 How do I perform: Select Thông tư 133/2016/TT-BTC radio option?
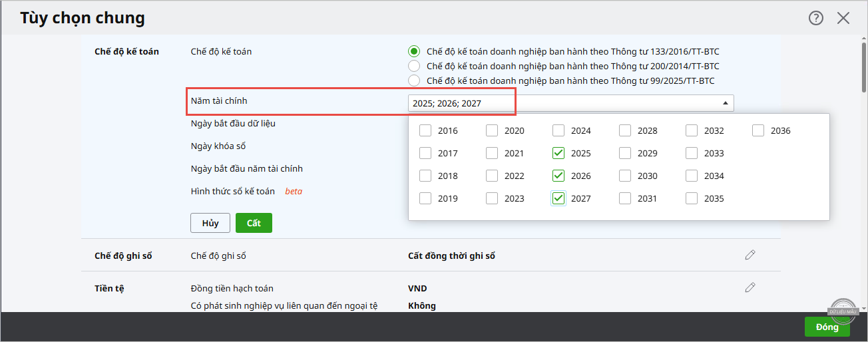coord(414,51)
